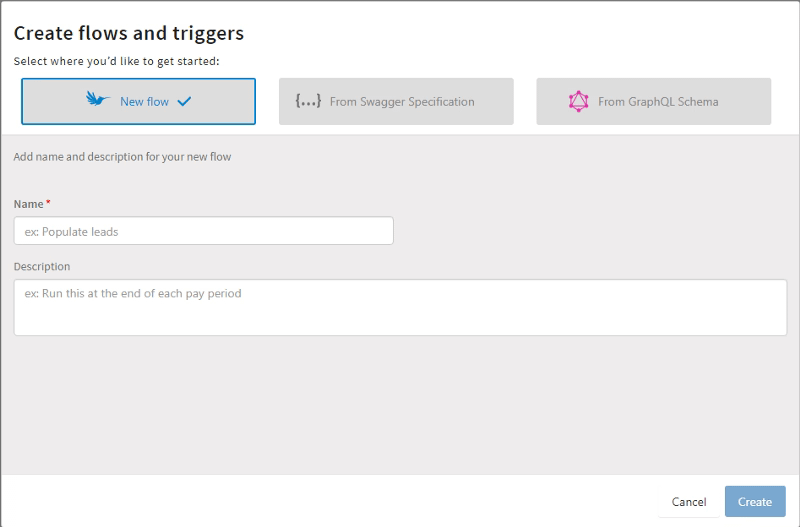This screenshot has width=800, height=527.
Task: Click the 'Create flows and triggers' heading
Action: [x=129, y=33]
